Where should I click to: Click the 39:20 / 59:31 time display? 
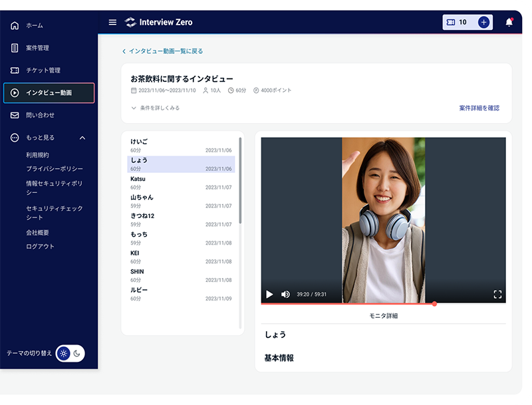pos(311,295)
